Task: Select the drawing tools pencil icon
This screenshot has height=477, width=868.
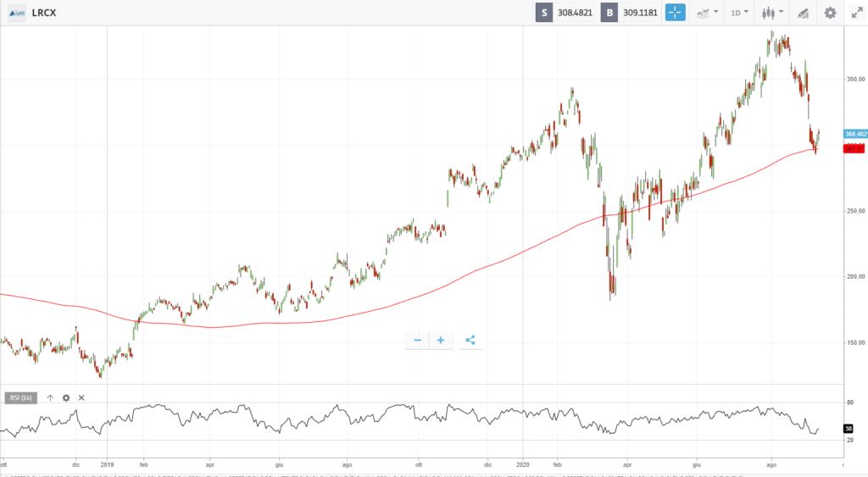Action: (x=803, y=13)
